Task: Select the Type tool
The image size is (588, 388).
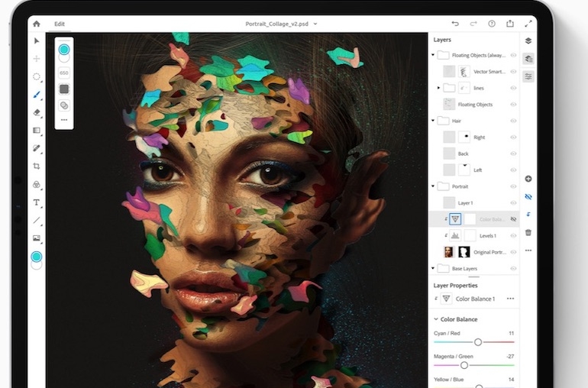Action: (37, 202)
